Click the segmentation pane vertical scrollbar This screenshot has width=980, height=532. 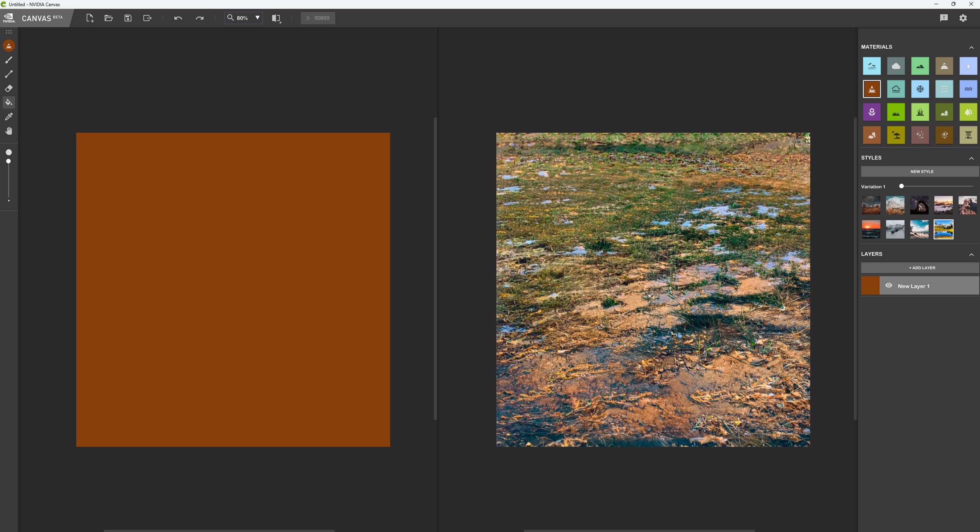[435, 268]
